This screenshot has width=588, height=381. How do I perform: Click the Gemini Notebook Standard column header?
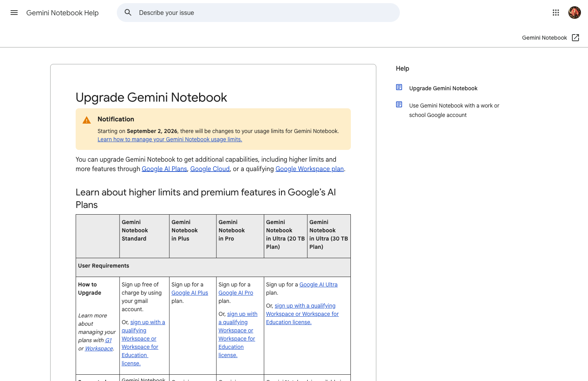tap(144, 236)
